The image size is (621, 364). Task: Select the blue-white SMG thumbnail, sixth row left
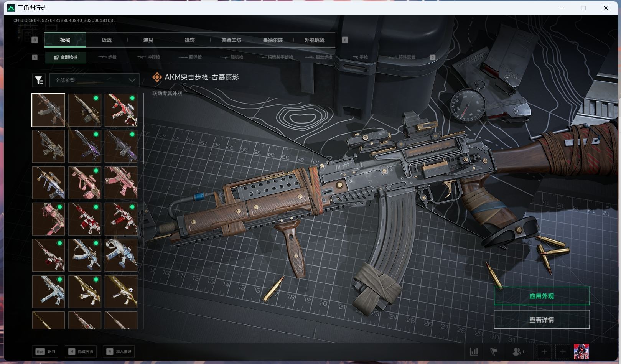pyautogui.click(x=48, y=292)
